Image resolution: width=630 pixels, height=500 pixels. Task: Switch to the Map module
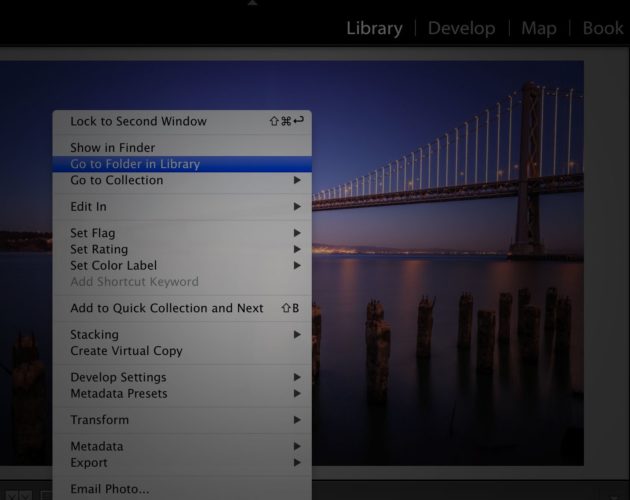(539, 29)
